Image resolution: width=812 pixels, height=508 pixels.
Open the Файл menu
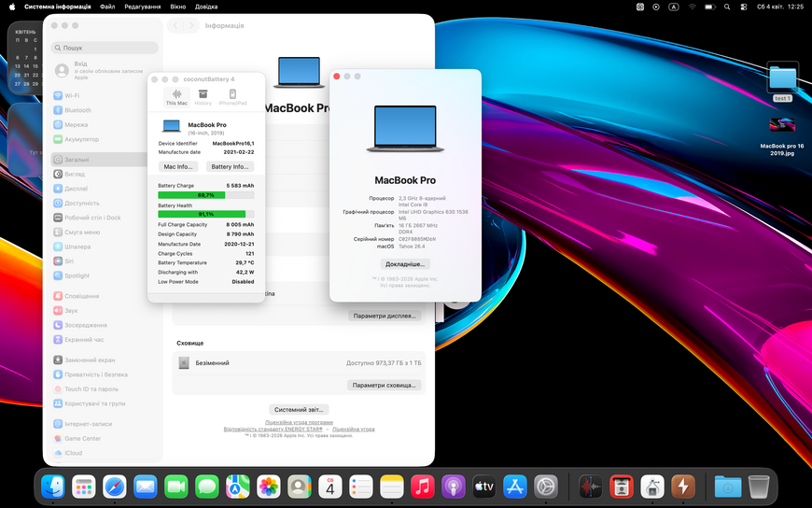coord(107,7)
